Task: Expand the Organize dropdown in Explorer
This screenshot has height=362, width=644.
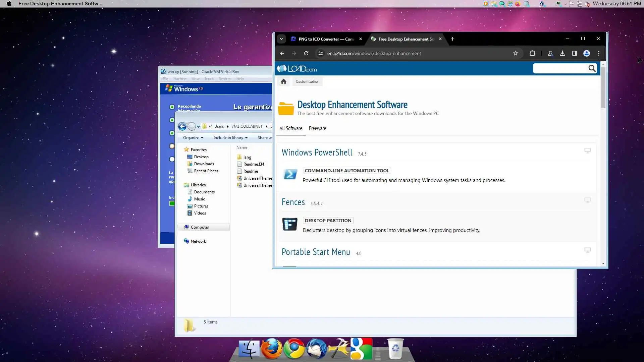Action: pyautogui.click(x=193, y=138)
